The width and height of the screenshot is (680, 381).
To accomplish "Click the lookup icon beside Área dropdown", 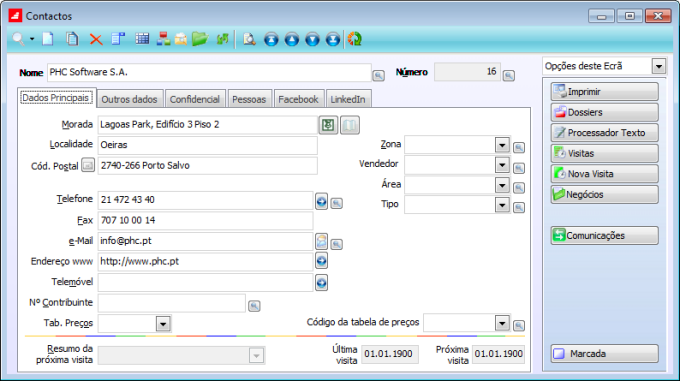I will pos(519,187).
